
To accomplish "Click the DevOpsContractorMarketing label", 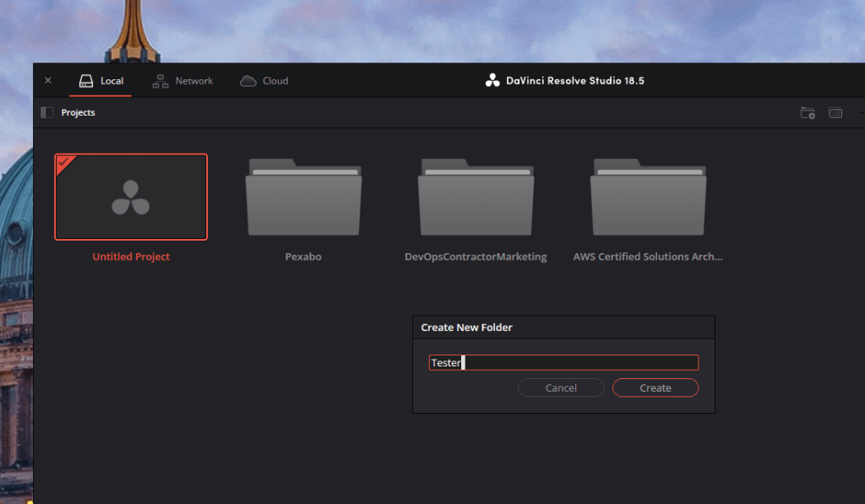I will coord(476,257).
